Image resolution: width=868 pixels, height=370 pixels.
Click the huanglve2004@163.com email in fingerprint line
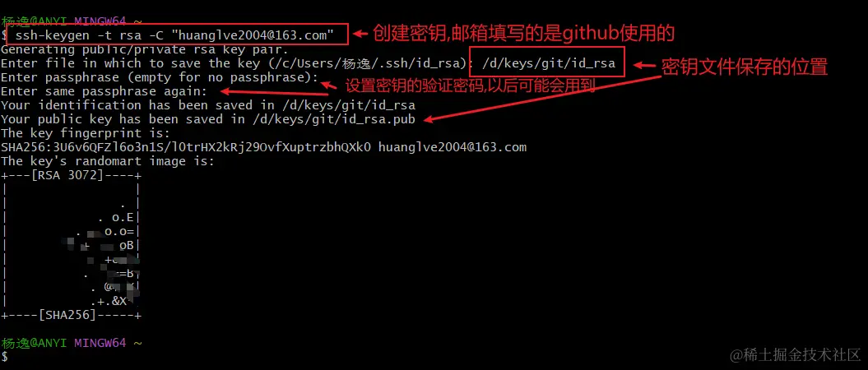[453, 147]
